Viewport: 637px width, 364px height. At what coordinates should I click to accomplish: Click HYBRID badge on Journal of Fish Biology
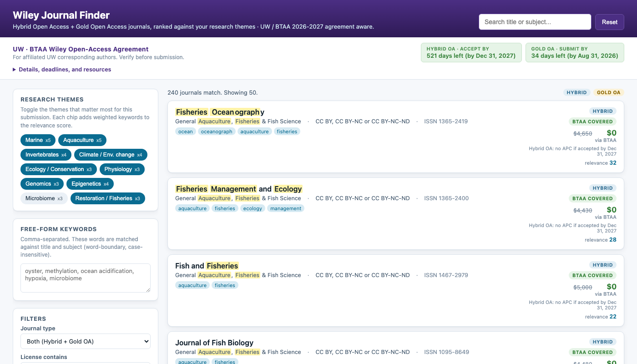(x=603, y=342)
